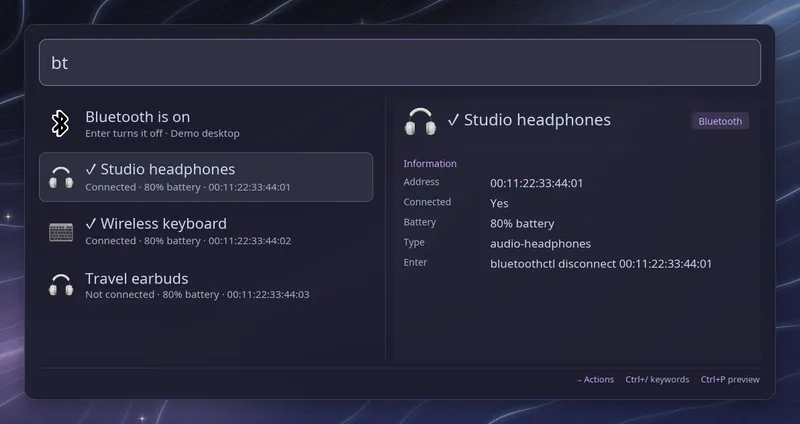
Task: Click the Travel earbuds headphone icon
Action: pyautogui.click(x=61, y=285)
